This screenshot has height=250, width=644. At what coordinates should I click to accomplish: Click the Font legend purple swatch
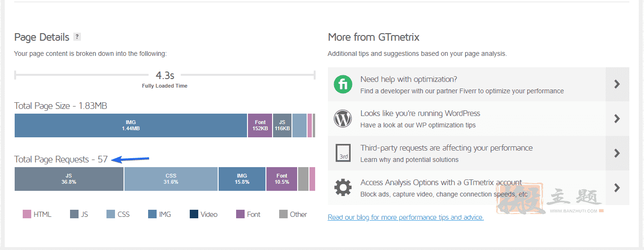click(240, 214)
